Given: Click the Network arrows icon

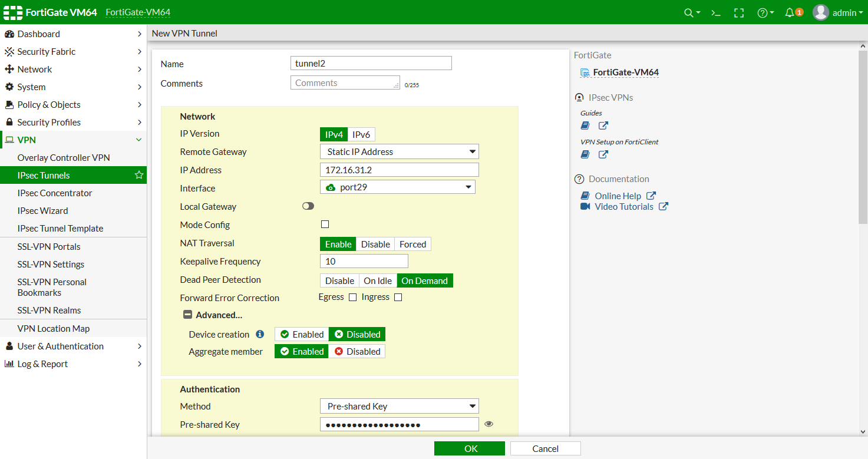Looking at the screenshot, I should (x=9, y=70).
